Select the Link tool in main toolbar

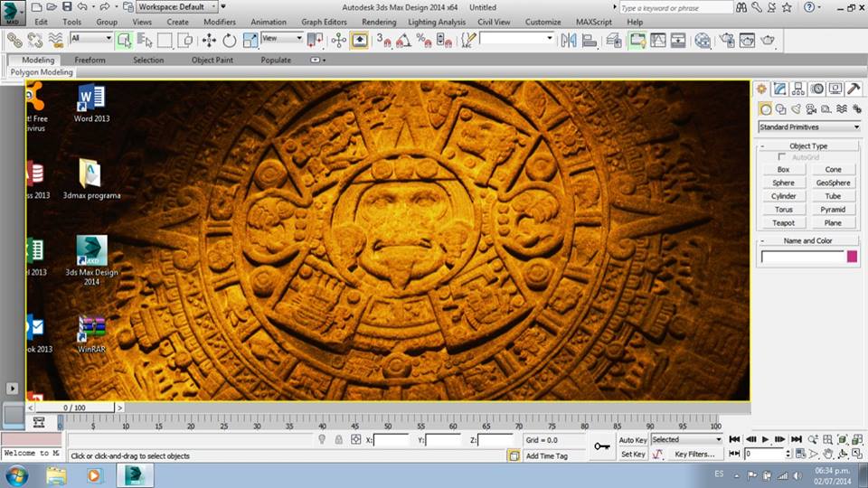click(x=14, y=41)
